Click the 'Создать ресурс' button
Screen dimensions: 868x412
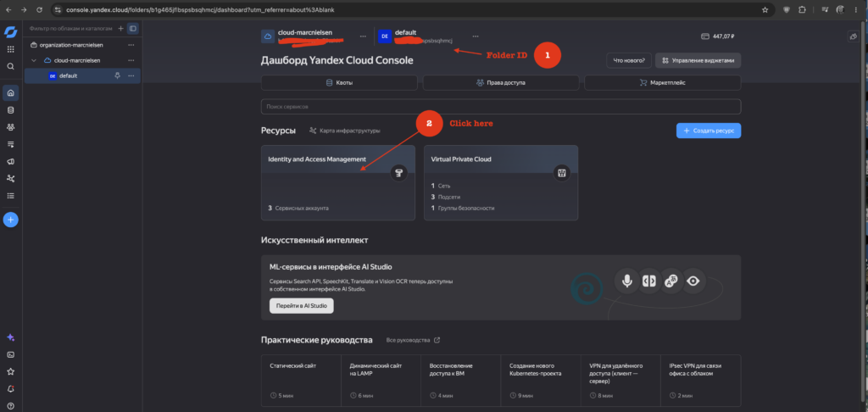[x=709, y=131]
